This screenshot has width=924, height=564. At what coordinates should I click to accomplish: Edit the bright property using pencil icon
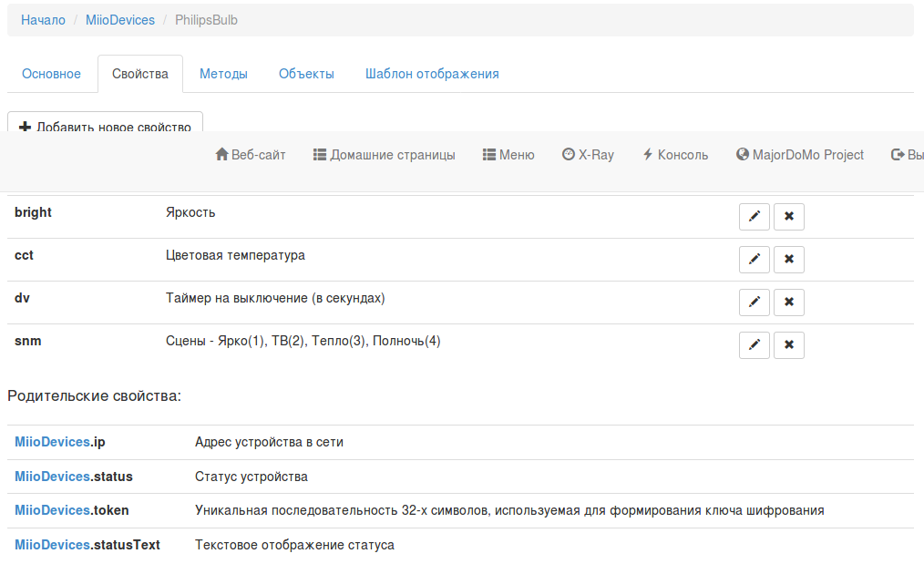(754, 216)
